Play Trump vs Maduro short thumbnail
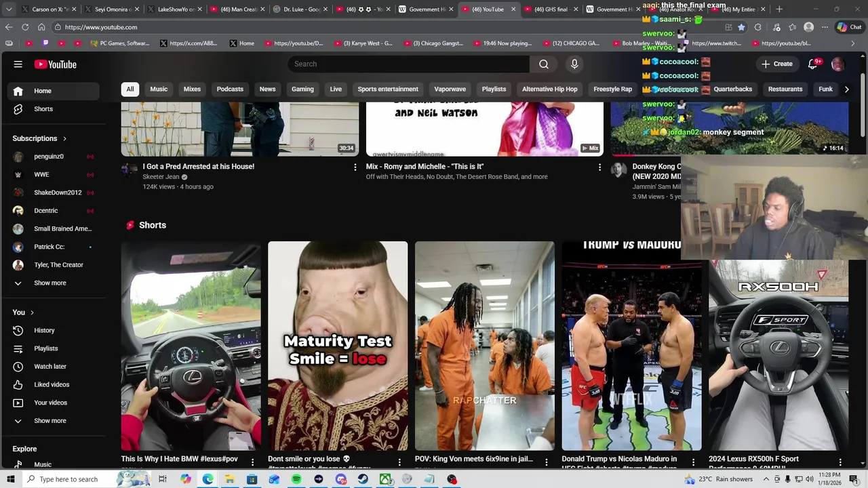The width and height of the screenshot is (868, 488). click(x=631, y=346)
